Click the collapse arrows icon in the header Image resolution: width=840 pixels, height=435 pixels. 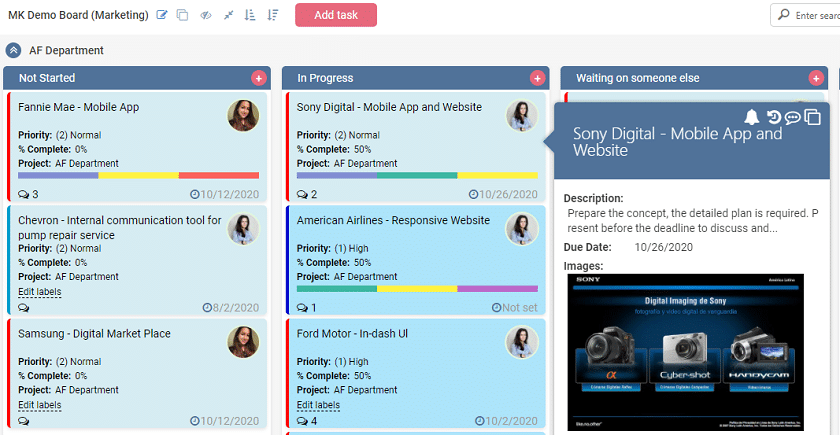click(x=229, y=15)
